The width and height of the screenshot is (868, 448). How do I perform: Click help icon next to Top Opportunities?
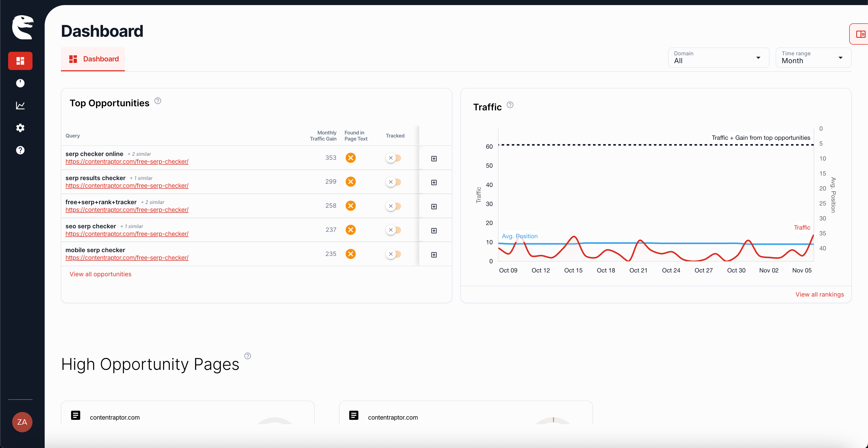pyautogui.click(x=158, y=101)
